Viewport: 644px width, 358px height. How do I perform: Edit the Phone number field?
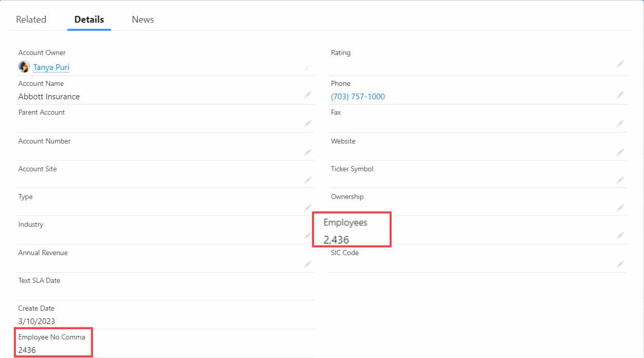pyautogui.click(x=620, y=95)
